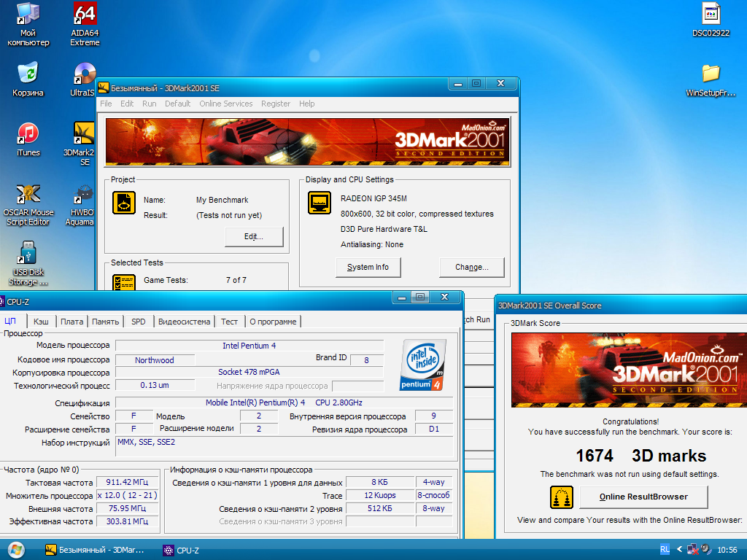Click the Change... button in display settings
Image resolution: width=747 pixels, height=560 pixels.
click(472, 267)
